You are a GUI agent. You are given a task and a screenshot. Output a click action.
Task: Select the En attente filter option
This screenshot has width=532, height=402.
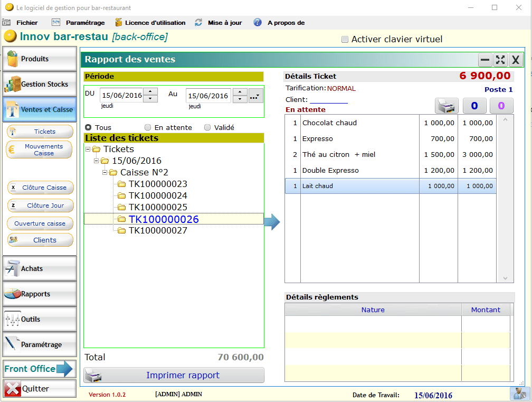point(148,127)
